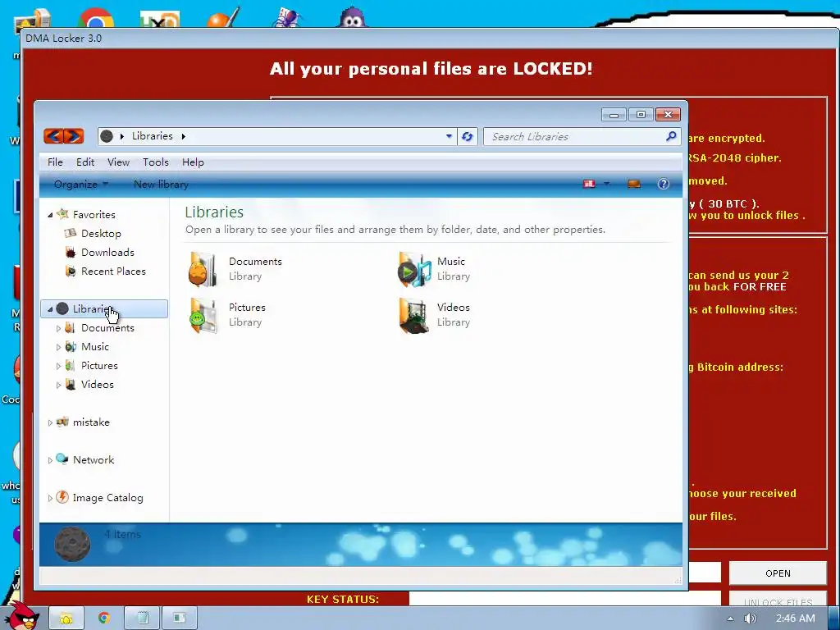Open the View menu
The image size is (840, 630).
118,162
